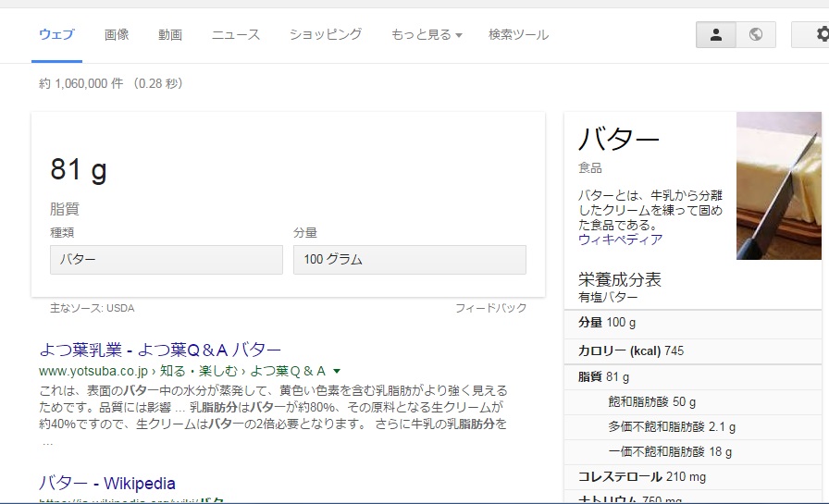
Task: Click the バター heading in knowledge panel
Action: pyautogui.click(x=619, y=139)
